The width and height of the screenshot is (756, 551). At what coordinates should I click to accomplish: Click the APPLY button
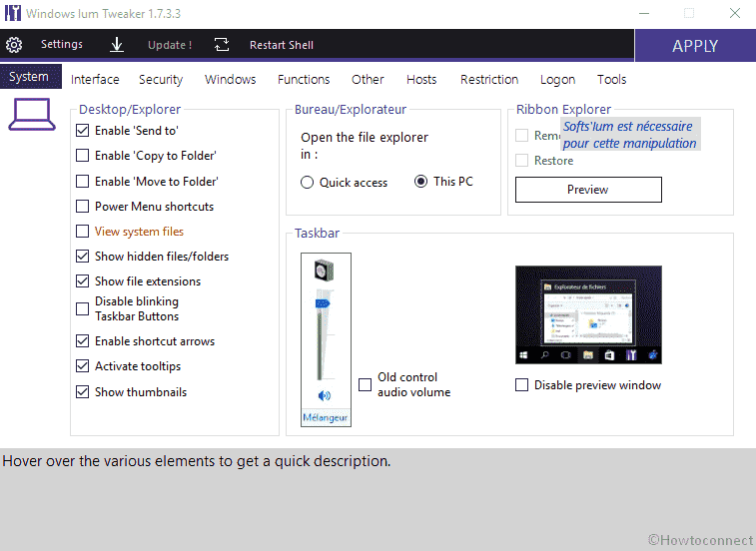(x=695, y=46)
